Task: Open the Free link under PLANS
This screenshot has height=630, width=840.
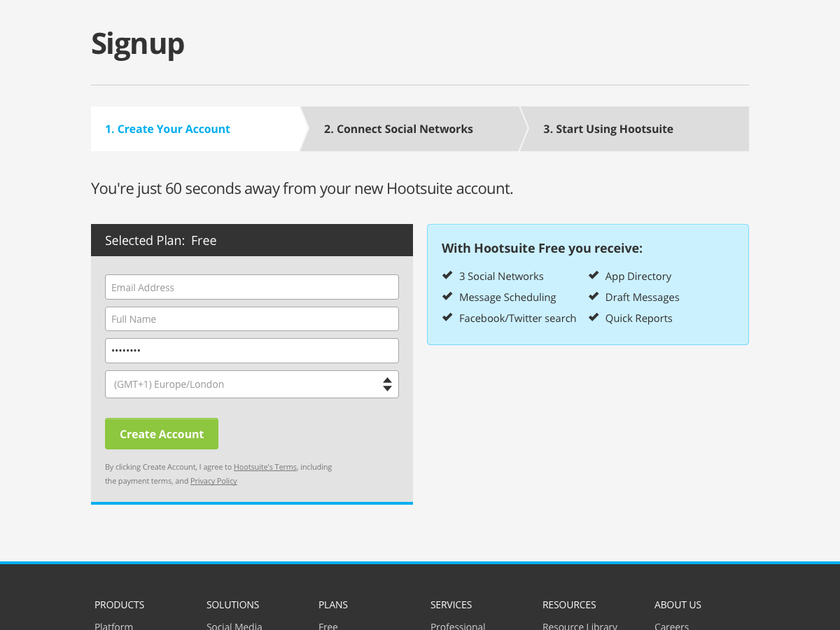Action: [x=328, y=626]
